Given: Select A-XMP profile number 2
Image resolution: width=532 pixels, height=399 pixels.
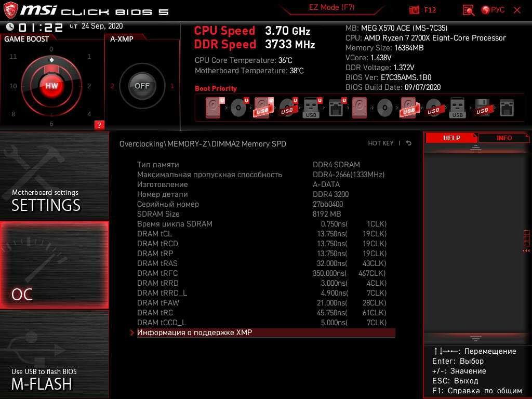Looking at the screenshot, I should (x=112, y=86).
